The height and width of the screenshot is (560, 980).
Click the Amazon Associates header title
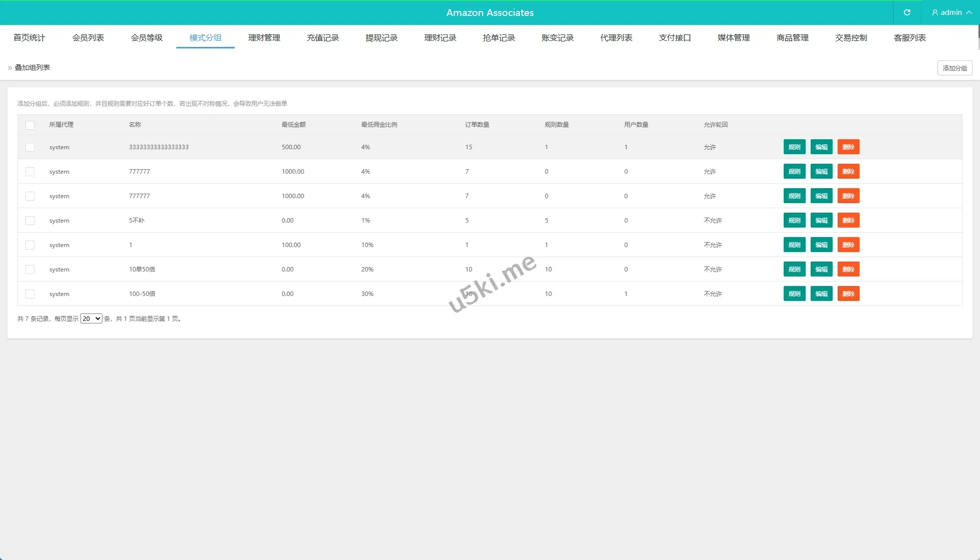[x=490, y=12]
